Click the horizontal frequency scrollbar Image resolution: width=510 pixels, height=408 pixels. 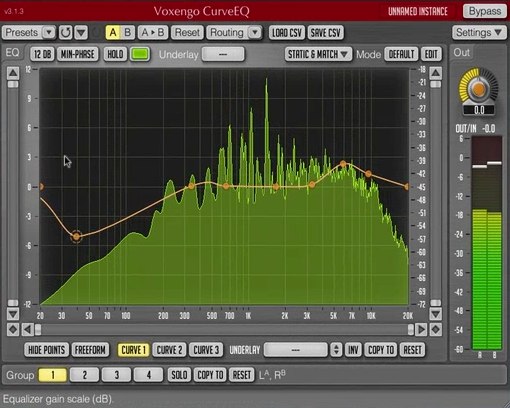coord(224,330)
